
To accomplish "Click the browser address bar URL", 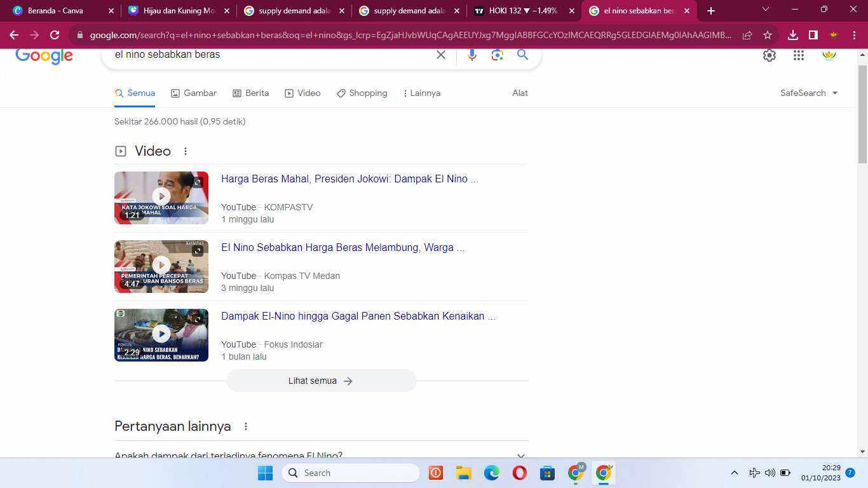I will [410, 35].
